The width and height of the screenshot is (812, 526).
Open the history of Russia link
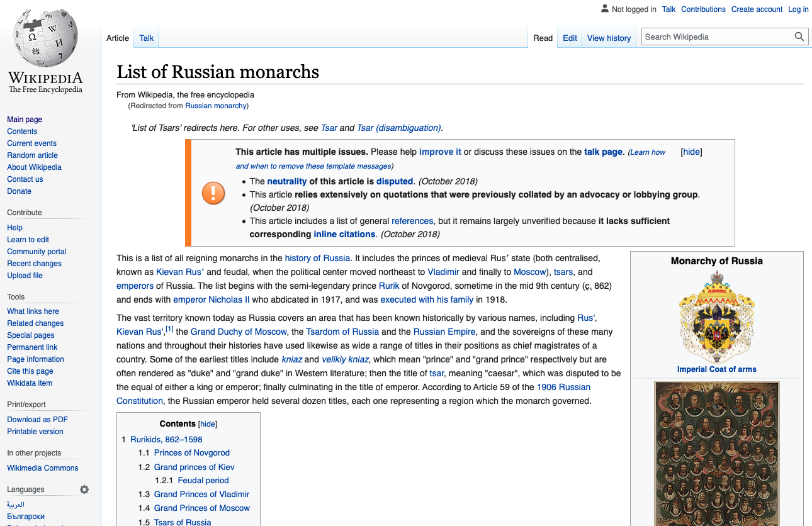point(317,258)
